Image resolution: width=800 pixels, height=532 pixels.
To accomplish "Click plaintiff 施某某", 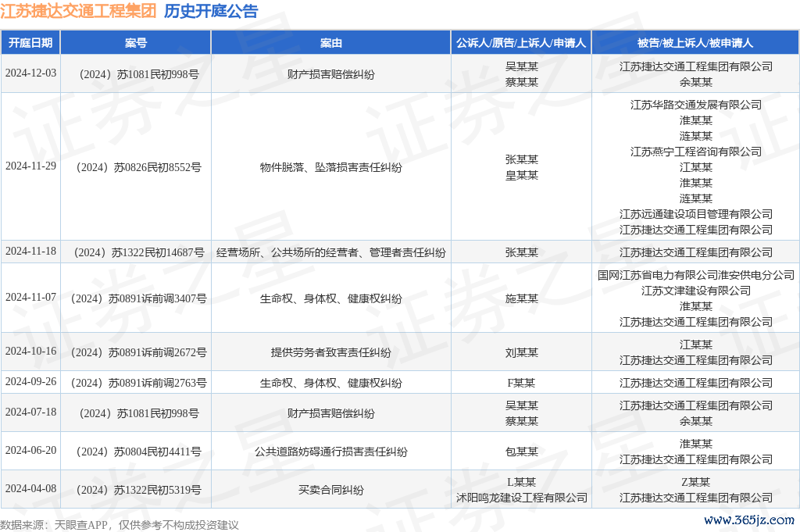I will point(521,298).
